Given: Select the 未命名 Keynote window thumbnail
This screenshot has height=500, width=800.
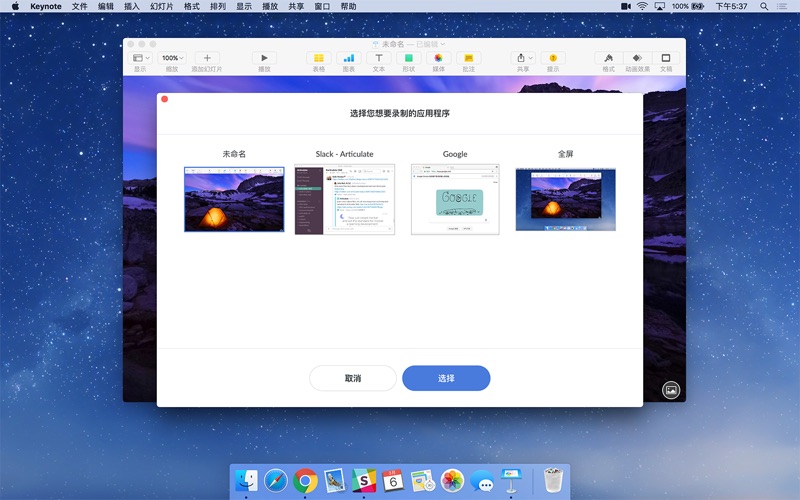Looking at the screenshot, I should click(x=234, y=199).
